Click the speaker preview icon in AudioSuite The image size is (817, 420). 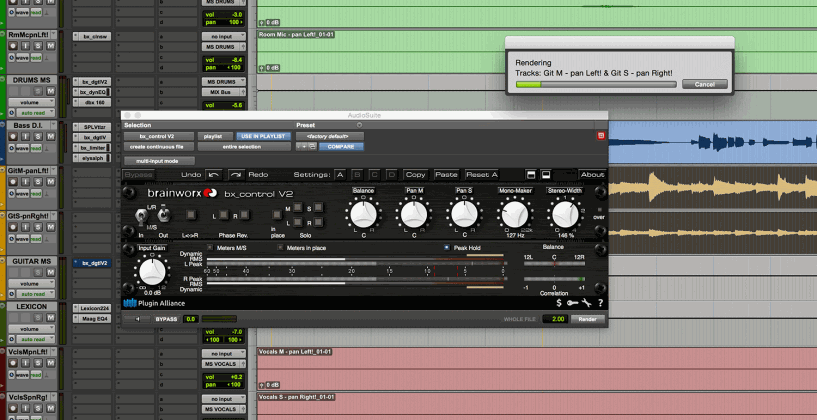pyautogui.click(x=138, y=319)
